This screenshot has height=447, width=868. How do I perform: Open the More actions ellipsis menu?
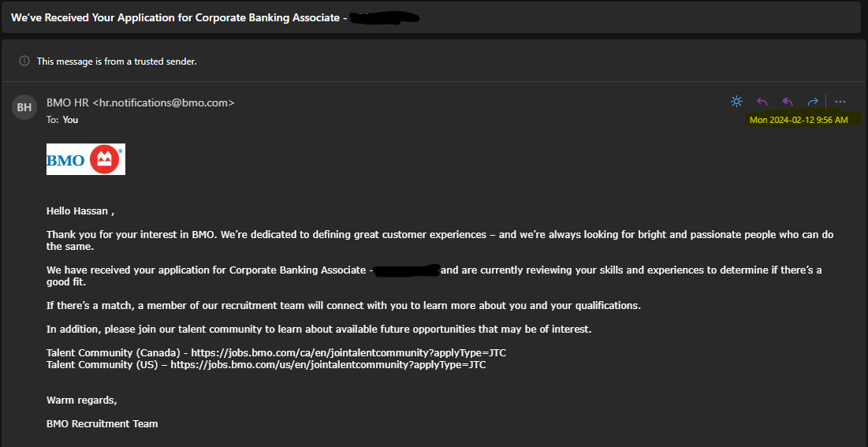click(x=840, y=102)
